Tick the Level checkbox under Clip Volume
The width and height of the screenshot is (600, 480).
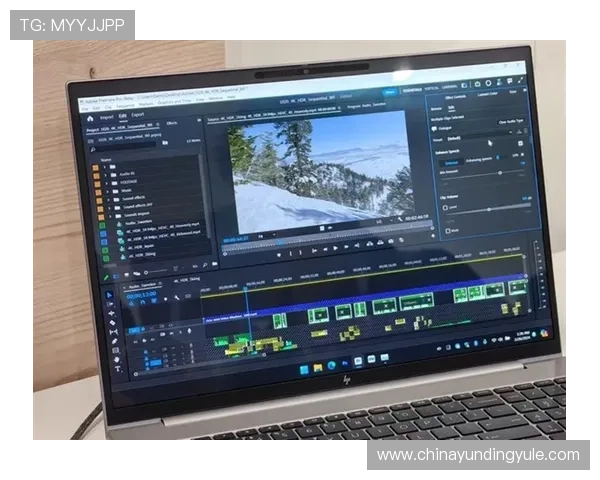[x=446, y=208]
